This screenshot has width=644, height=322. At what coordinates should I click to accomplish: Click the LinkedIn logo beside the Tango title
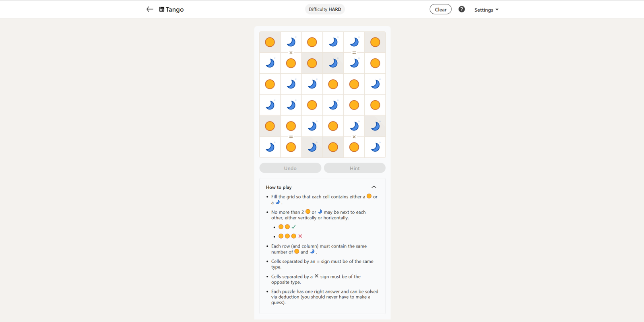pos(162,9)
